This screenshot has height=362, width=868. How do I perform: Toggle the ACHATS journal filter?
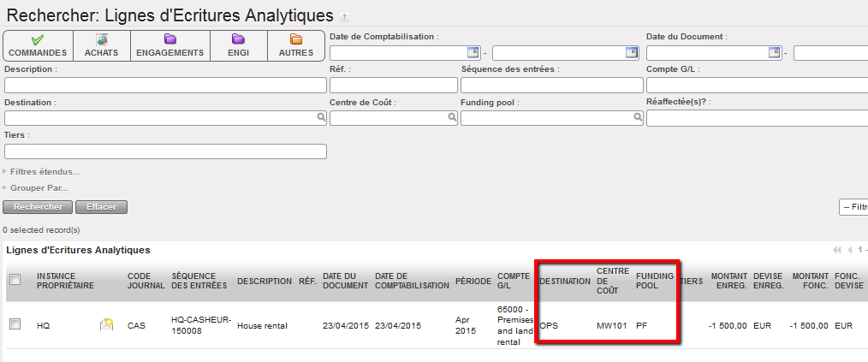[101, 46]
